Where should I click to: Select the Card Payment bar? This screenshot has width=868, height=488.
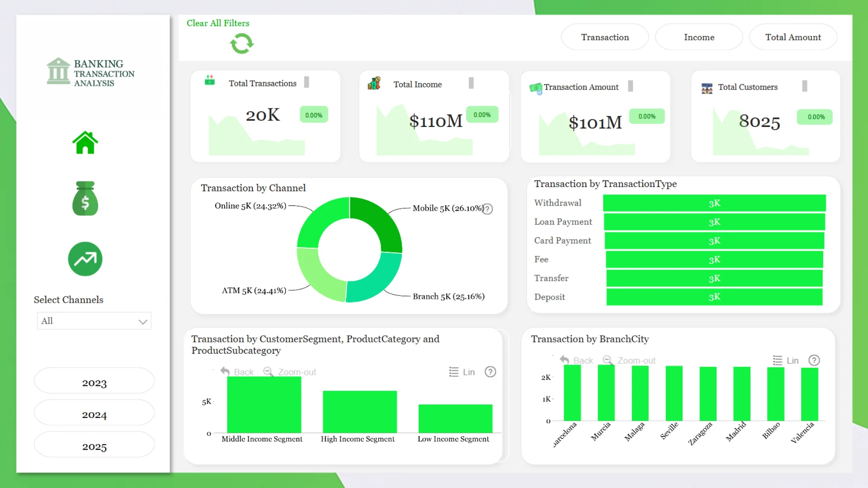pos(714,240)
